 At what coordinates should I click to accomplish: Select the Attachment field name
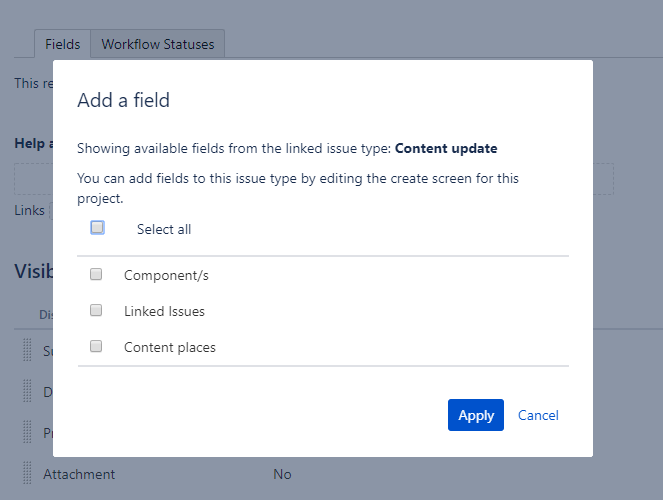(x=79, y=474)
